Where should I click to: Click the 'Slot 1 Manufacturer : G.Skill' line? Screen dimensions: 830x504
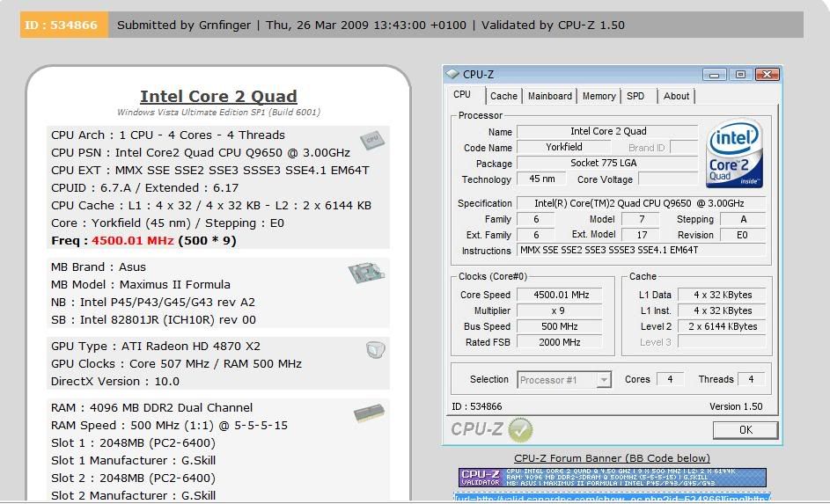click(x=134, y=461)
